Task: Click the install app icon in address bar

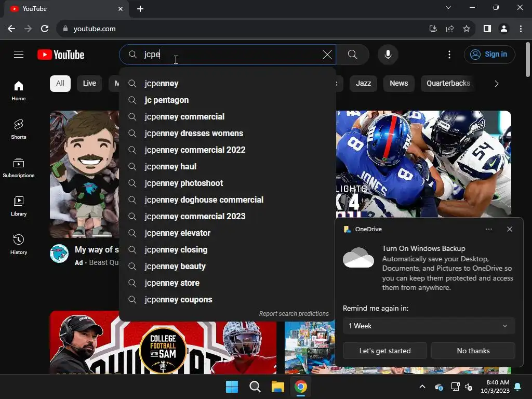Action: 433,29
